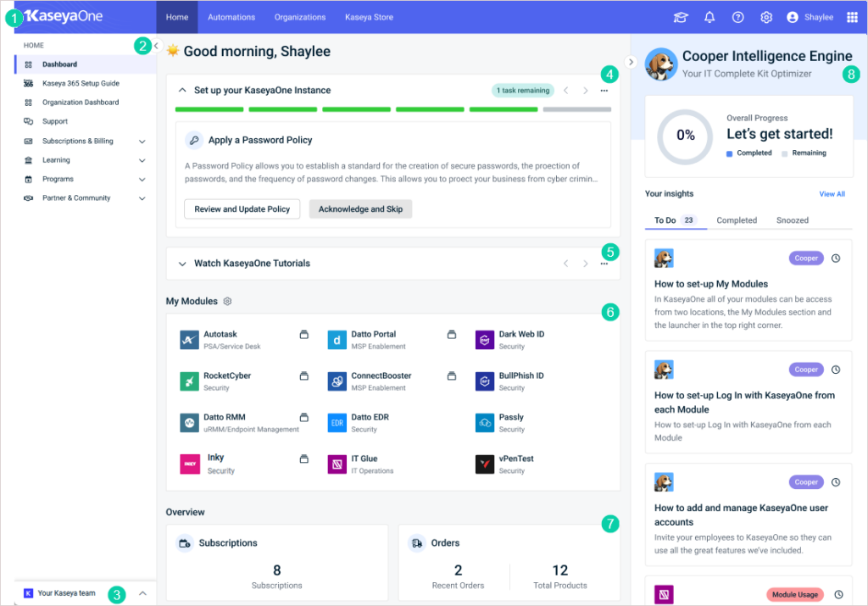Image resolution: width=868 pixels, height=606 pixels.
Task: Open the learning graduation cap icon
Action: 681,17
